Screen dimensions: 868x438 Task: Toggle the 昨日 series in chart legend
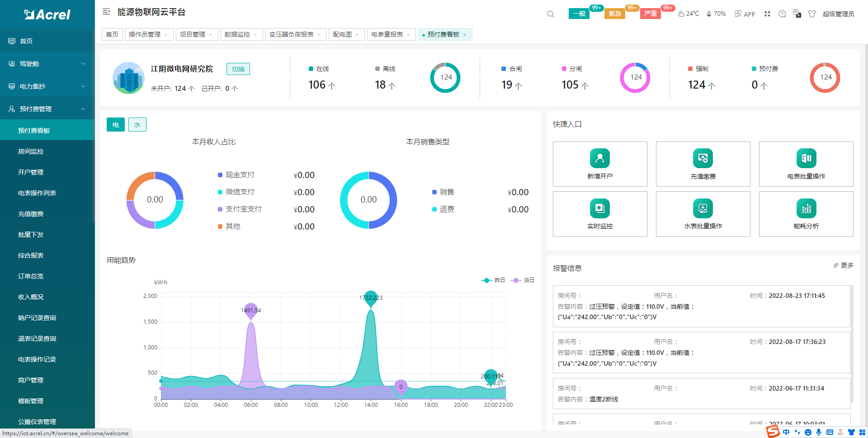point(493,280)
